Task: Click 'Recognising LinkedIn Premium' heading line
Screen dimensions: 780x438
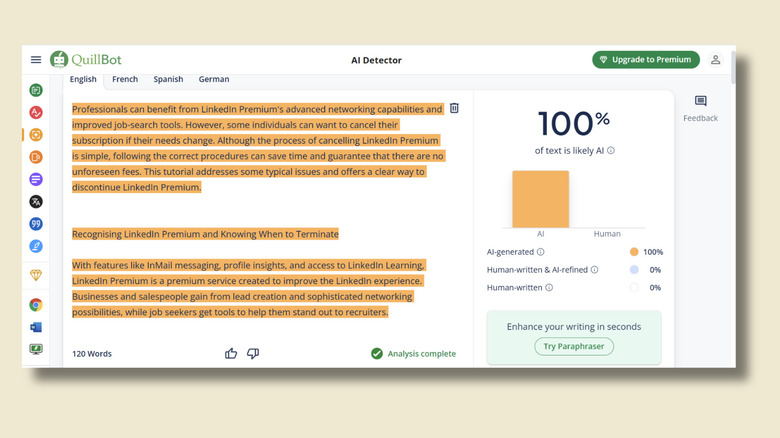Action: [205, 234]
